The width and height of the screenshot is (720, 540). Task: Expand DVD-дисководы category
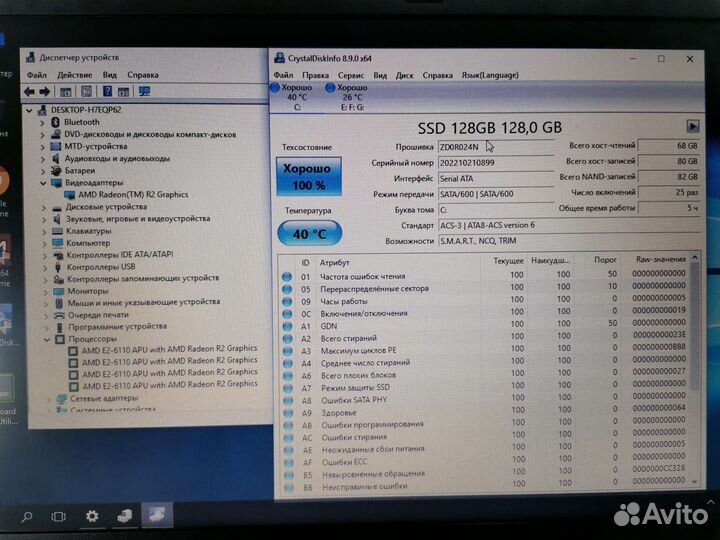pos(42,135)
